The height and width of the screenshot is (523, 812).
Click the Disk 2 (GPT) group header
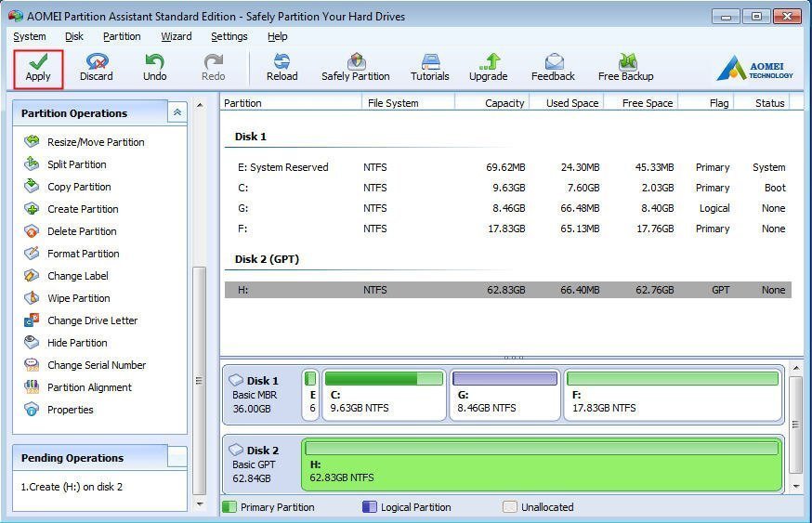(x=268, y=259)
